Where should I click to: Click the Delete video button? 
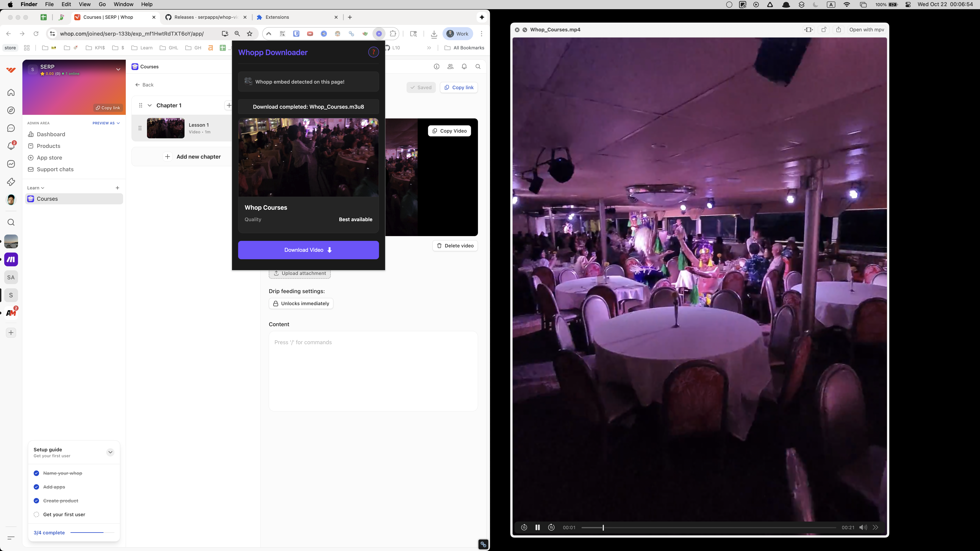point(455,246)
